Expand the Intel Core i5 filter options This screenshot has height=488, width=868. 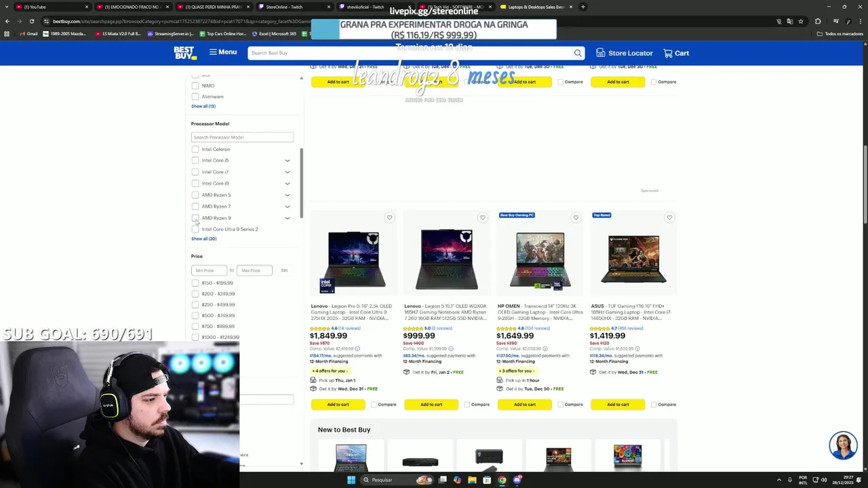point(288,161)
